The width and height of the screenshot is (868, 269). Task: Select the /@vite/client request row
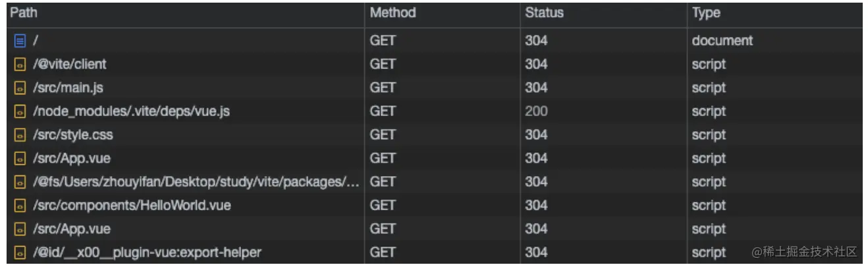pos(69,65)
